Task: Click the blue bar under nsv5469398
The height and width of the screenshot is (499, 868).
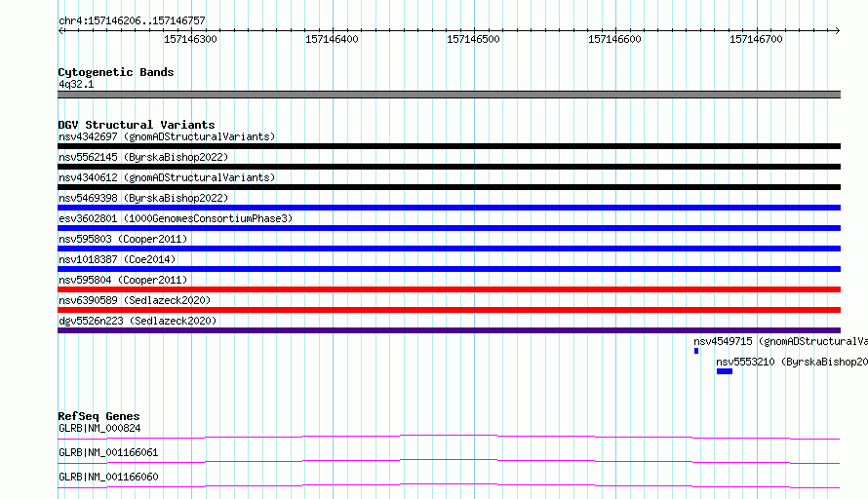Action: click(x=449, y=208)
